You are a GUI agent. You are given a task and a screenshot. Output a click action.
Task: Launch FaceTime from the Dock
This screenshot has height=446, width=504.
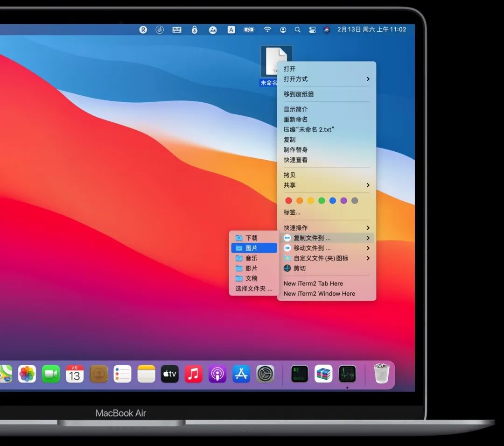coord(51,374)
